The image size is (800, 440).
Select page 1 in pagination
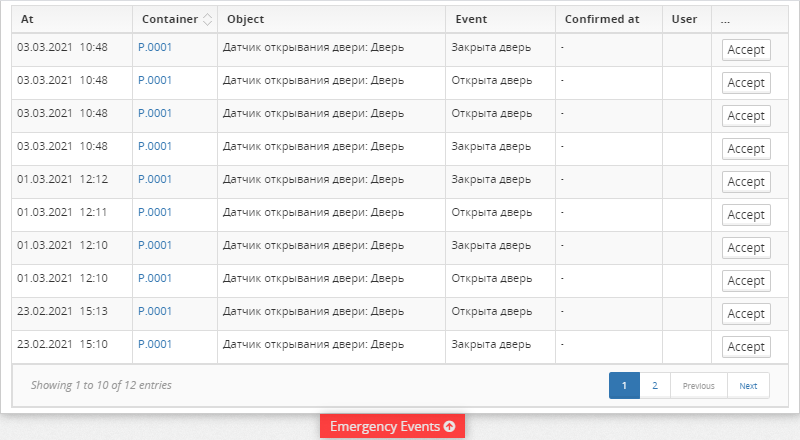coord(624,385)
